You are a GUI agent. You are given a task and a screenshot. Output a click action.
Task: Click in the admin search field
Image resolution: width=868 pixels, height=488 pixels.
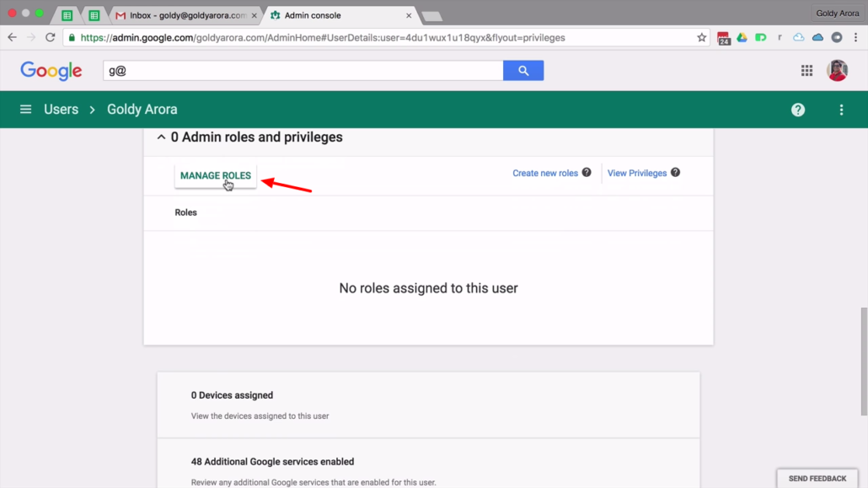tap(303, 70)
